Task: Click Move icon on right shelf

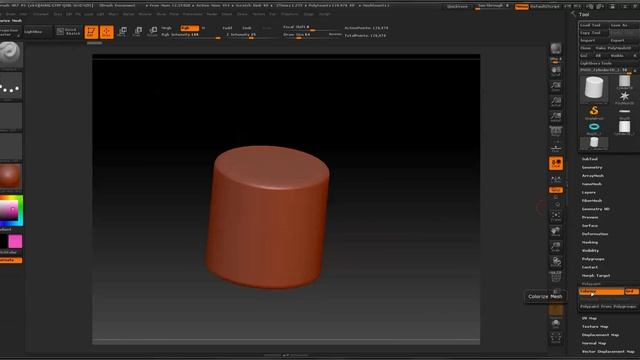Action: (556, 231)
